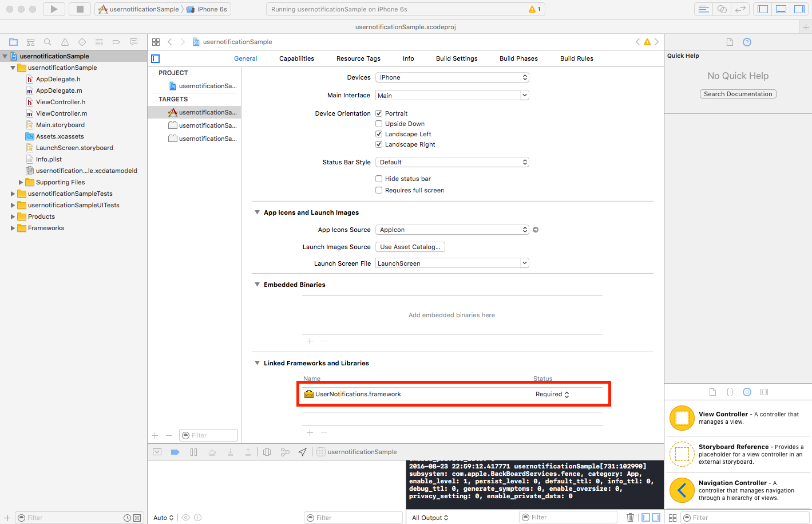Open the related items grid icon
812x524 pixels.
point(156,42)
